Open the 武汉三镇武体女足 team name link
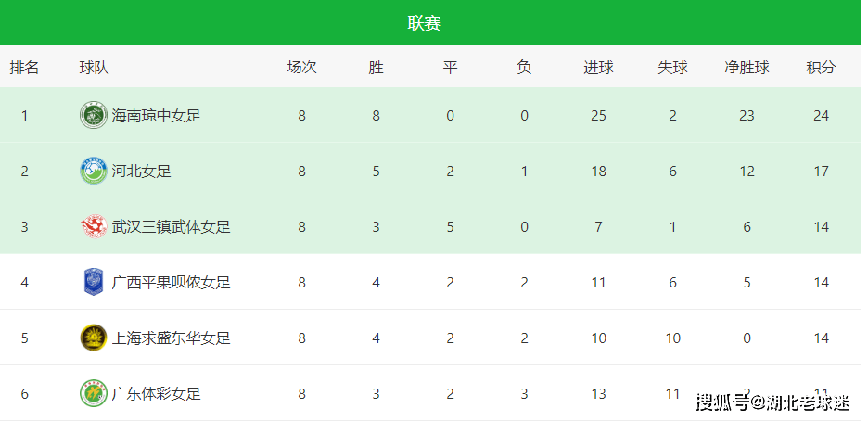 (x=171, y=227)
